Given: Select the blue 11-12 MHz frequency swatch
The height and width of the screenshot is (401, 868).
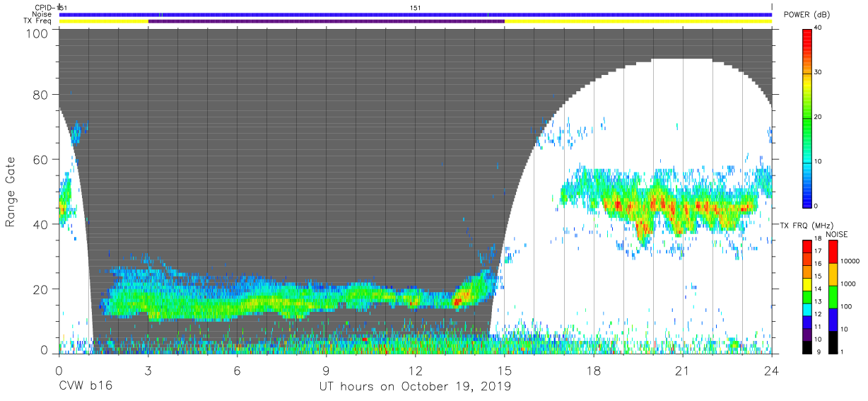Looking at the screenshot, I should click(807, 322).
